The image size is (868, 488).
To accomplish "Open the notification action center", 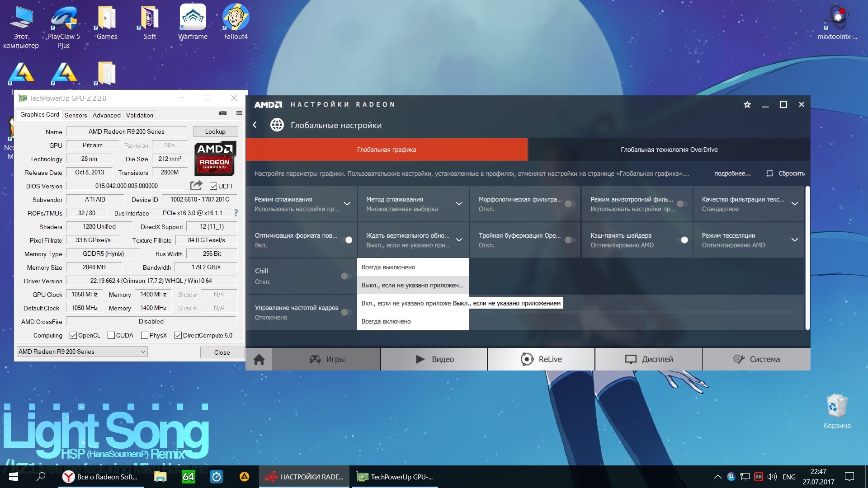I will (849, 477).
